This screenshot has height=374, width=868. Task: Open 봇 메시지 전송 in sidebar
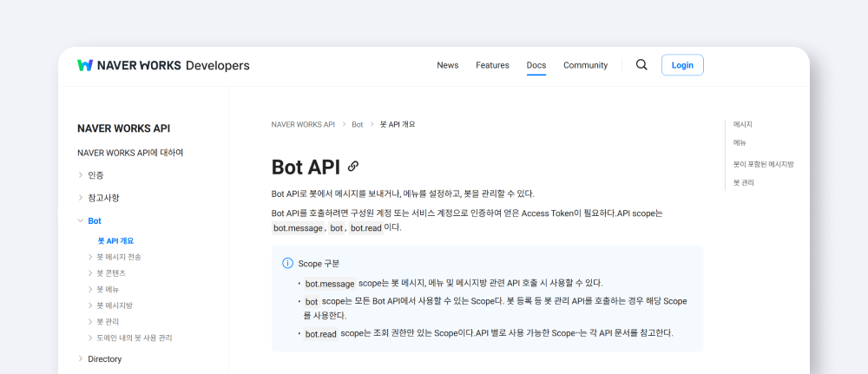[119, 257]
